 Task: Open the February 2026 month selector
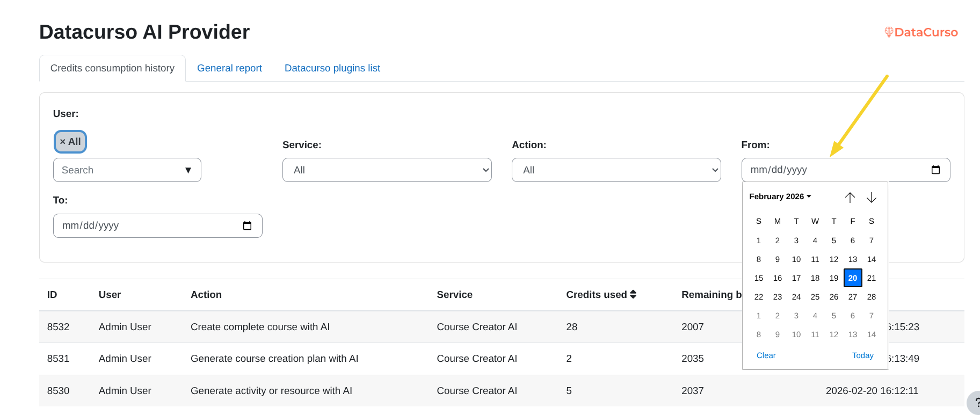780,196
